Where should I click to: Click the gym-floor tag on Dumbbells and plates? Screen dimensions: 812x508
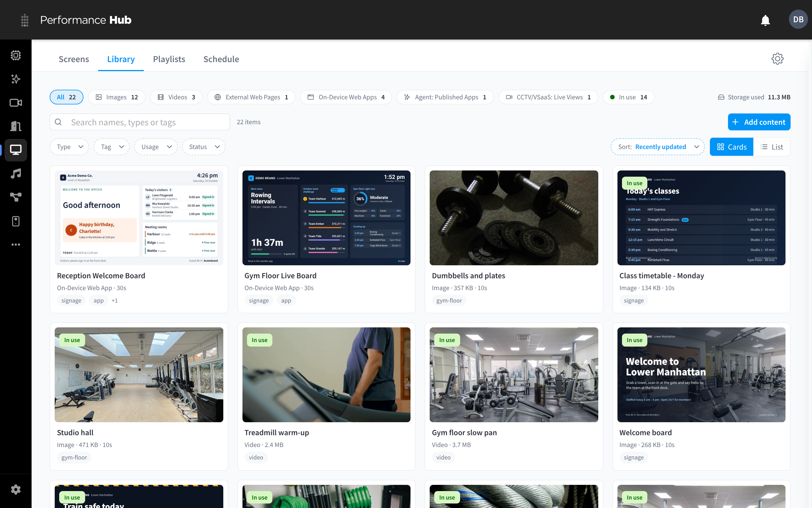[x=449, y=300]
